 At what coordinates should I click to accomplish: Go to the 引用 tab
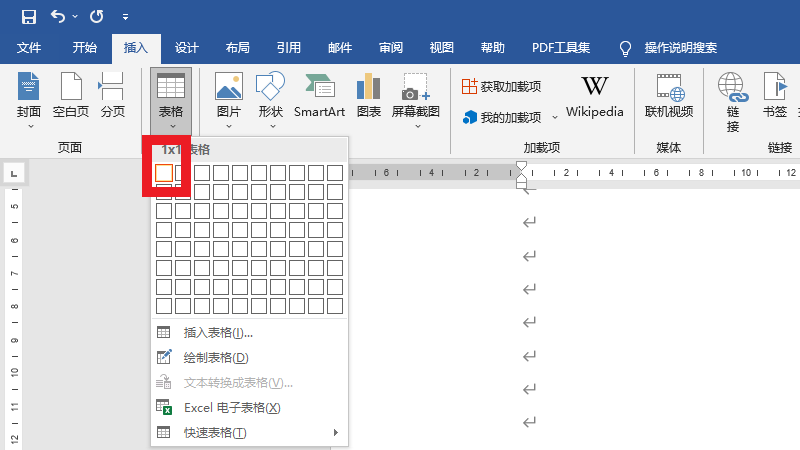(289, 48)
